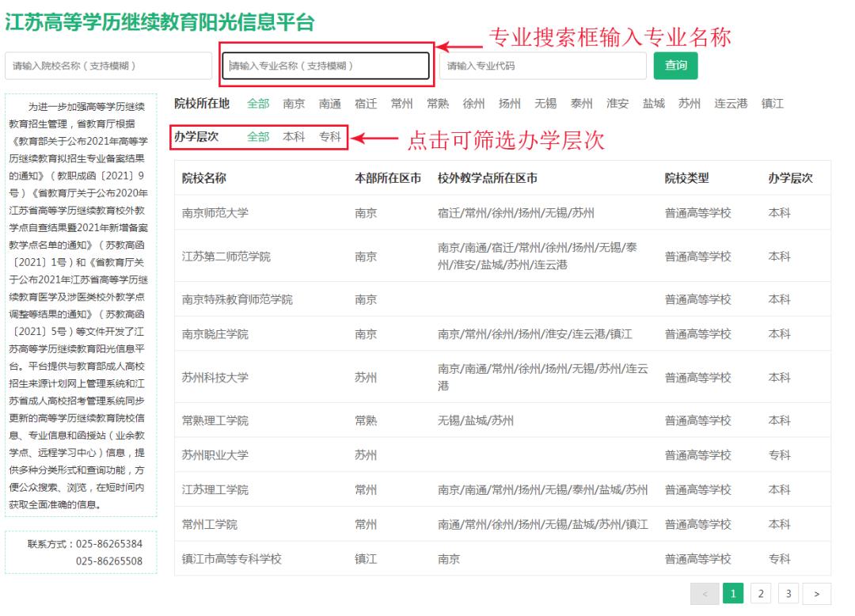Filter location by 无锡

pyautogui.click(x=545, y=104)
